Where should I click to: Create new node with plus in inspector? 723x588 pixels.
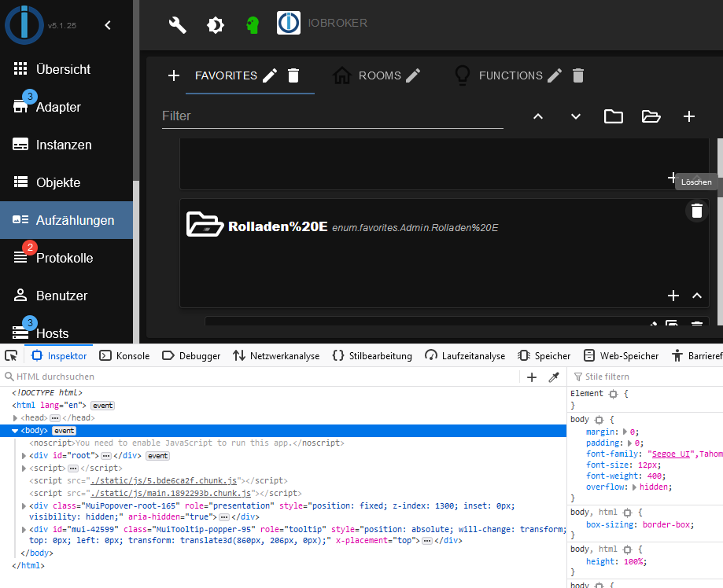(x=532, y=377)
